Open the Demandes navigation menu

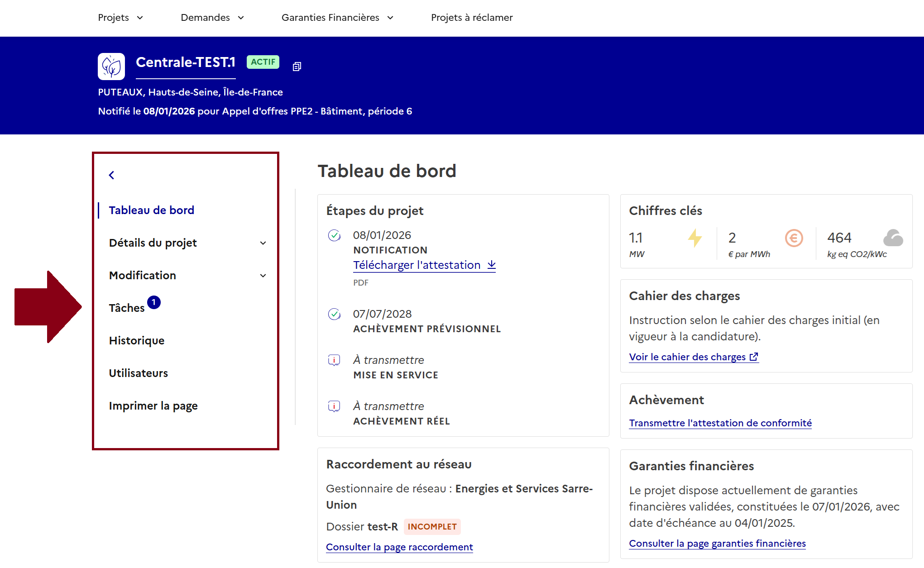212,18
